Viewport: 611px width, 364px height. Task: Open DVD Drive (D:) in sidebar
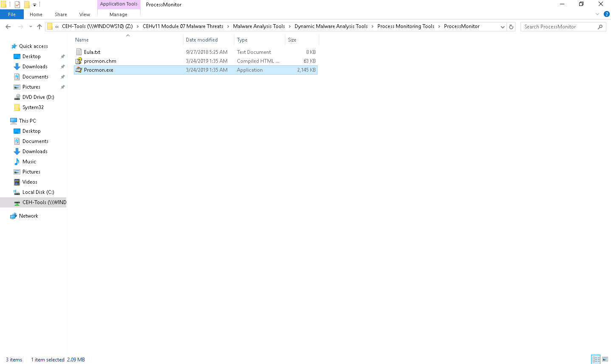pos(38,97)
